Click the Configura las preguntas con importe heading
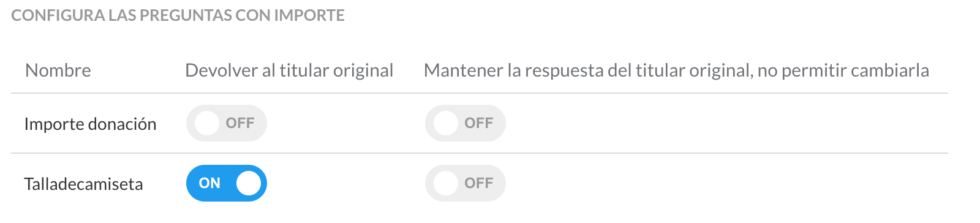Image resolution: width=980 pixels, height=223 pixels. tap(178, 15)
